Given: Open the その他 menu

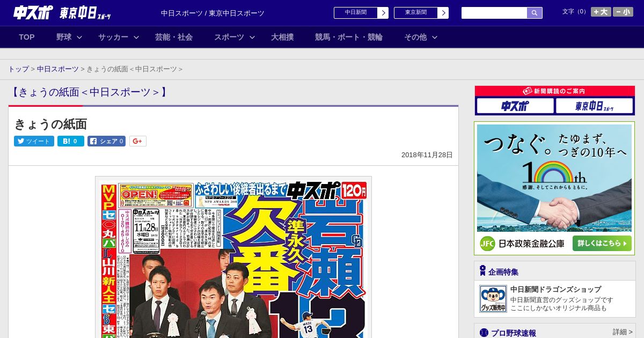Looking at the screenshot, I should pyautogui.click(x=415, y=37).
